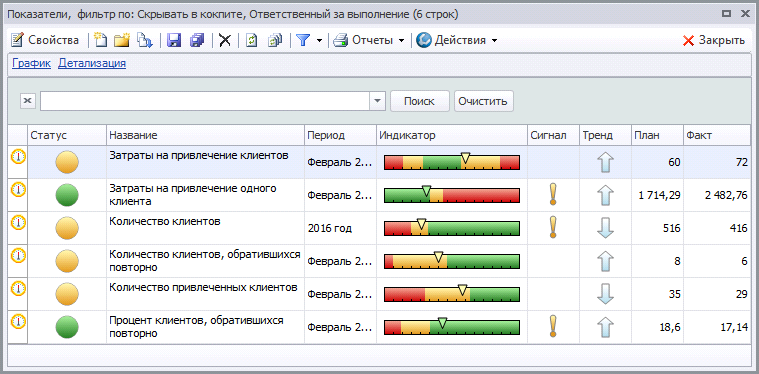Screen dimensions: 759x374
Task: Open the Свойства properties editor
Action: 45,40
